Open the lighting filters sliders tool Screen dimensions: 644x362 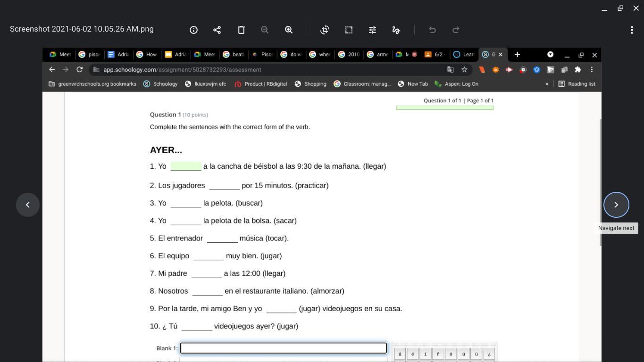click(372, 30)
